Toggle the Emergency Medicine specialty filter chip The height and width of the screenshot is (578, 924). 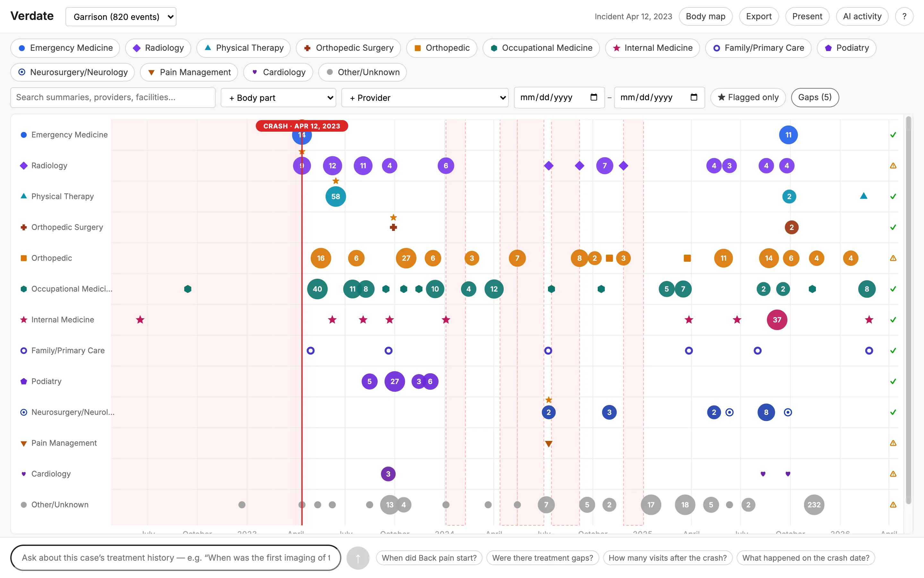pyautogui.click(x=65, y=48)
